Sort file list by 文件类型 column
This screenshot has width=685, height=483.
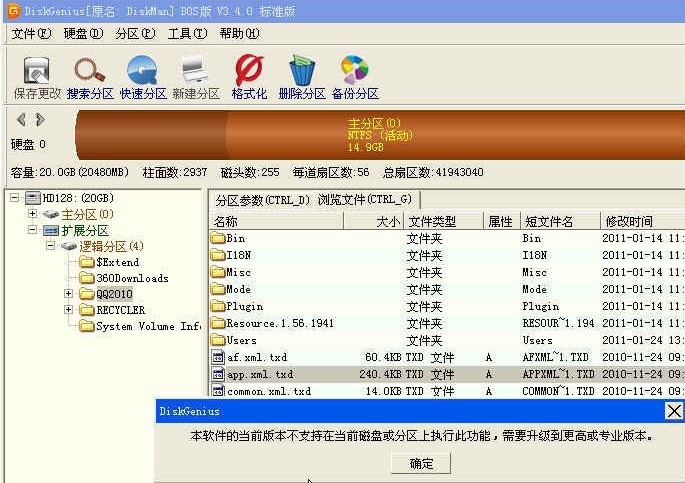coord(444,221)
